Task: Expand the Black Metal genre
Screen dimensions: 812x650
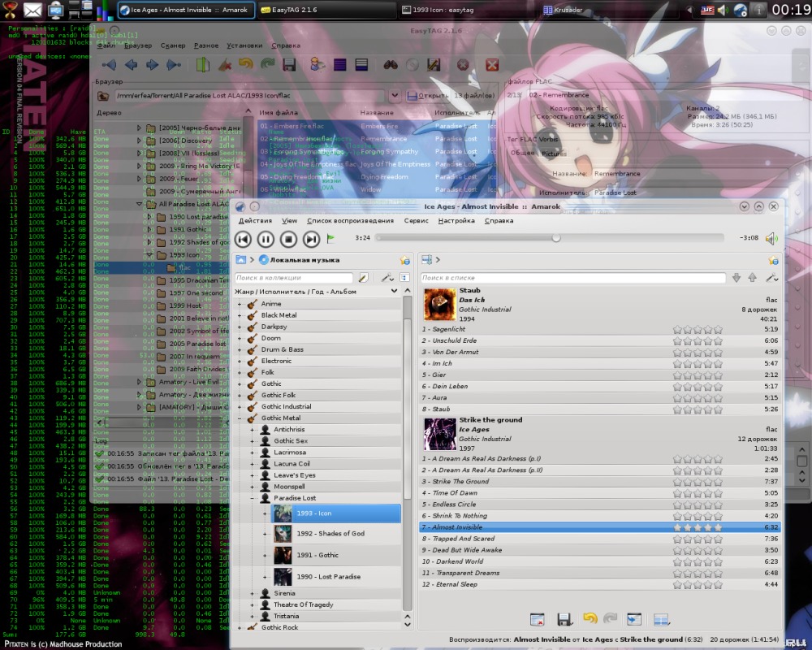Action: coord(240,315)
